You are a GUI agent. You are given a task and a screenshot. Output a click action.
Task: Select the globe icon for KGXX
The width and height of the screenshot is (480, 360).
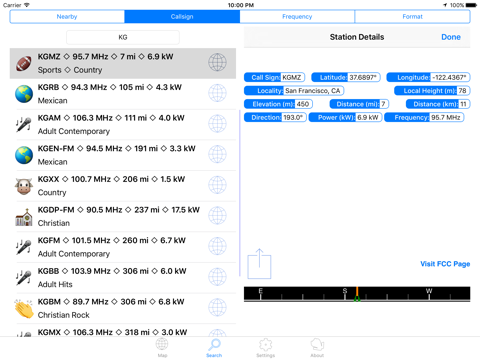(x=217, y=185)
